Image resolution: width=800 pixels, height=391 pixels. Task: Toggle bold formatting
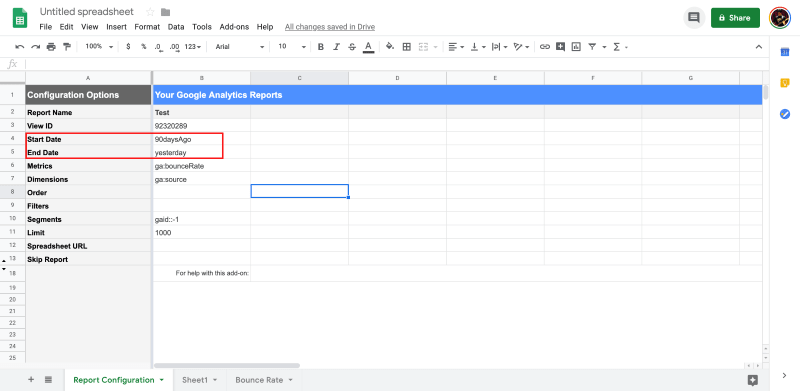(321, 47)
